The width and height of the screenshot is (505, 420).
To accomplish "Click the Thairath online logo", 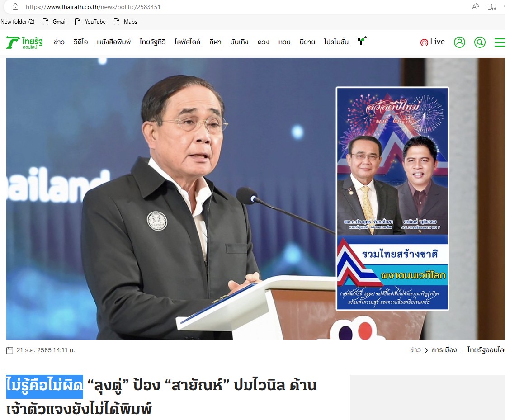I will pyautogui.click(x=24, y=42).
